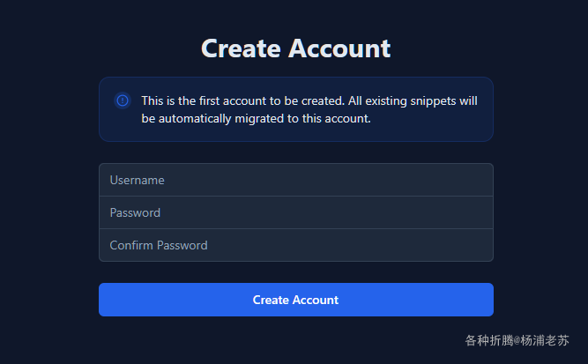
Task: Click the blue exclamation info icon
Action: point(123,100)
